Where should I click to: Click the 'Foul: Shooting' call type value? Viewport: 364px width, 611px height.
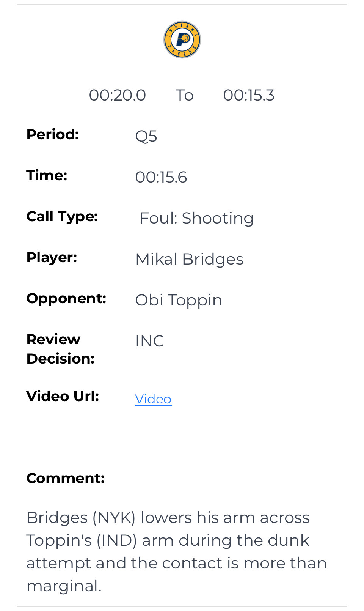[x=196, y=218]
